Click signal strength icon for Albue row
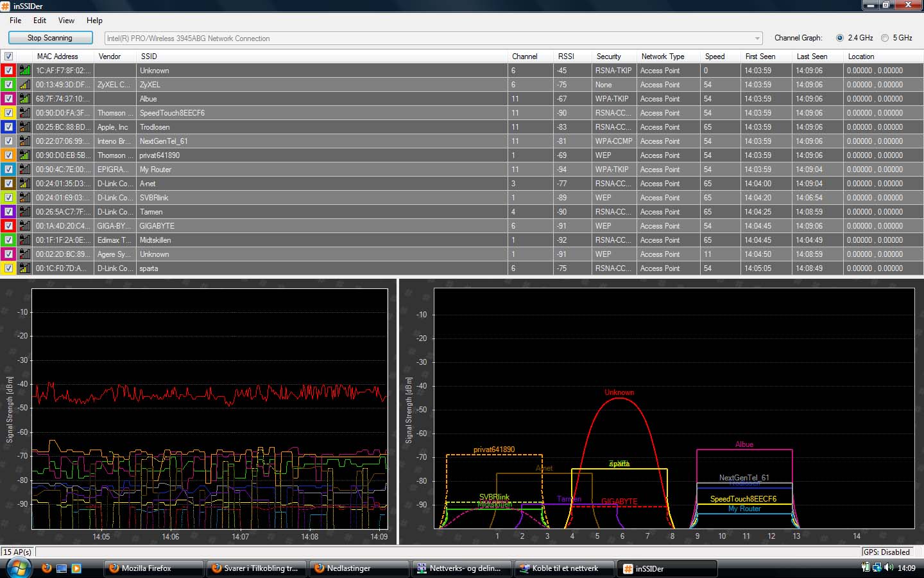Image resolution: width=924 pixels, height=578 pixels. tap(24, 99)
